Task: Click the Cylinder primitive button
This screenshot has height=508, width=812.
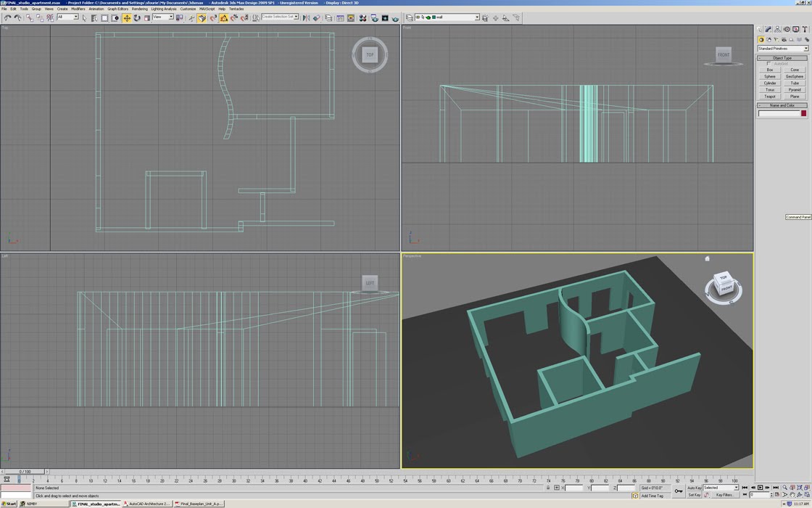Action: pyautogui.click(x=770, y=83)
